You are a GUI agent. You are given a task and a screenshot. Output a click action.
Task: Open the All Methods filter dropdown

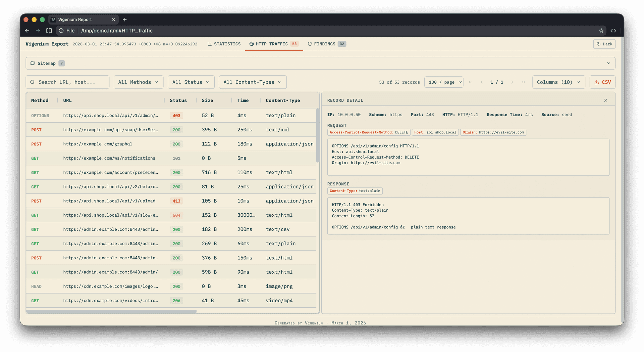click(138, 82)
